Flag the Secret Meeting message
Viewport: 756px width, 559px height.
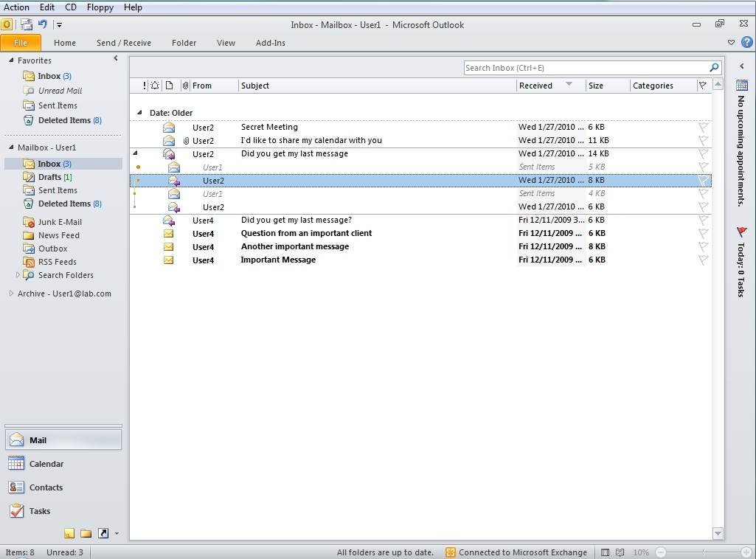pos(704,128)
